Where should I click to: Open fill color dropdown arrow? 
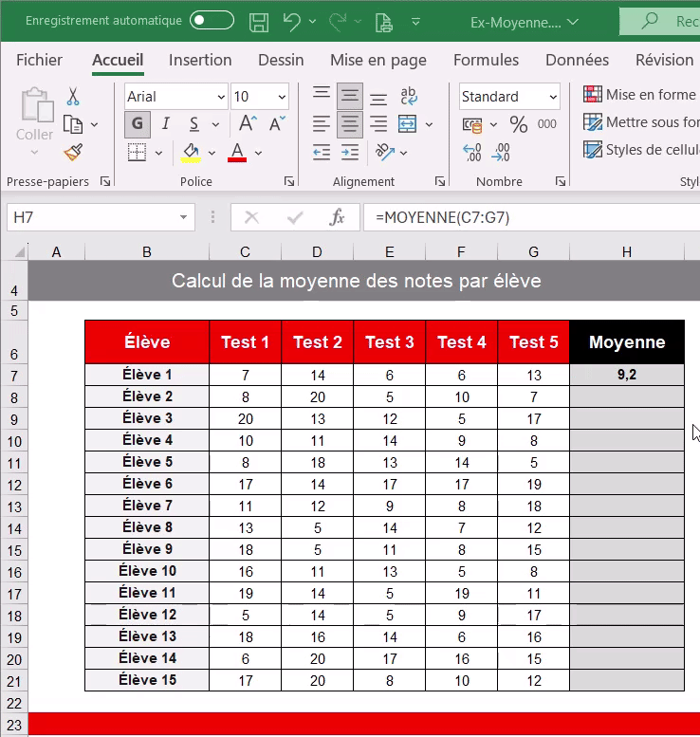212,153
